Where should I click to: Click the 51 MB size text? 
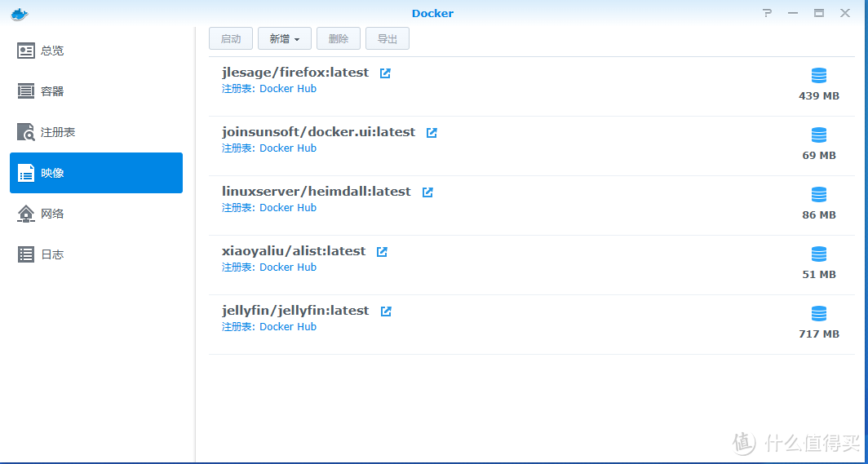pos(819,275)
